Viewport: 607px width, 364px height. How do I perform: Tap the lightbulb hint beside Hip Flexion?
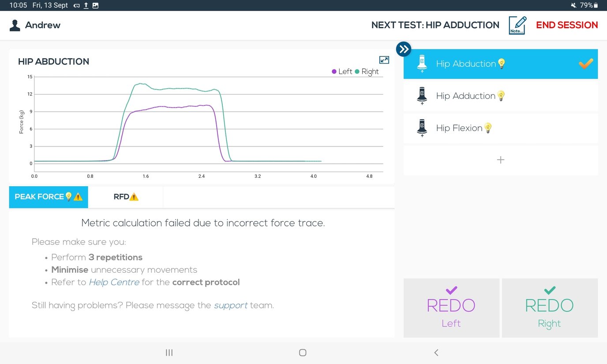coord(487,128)
